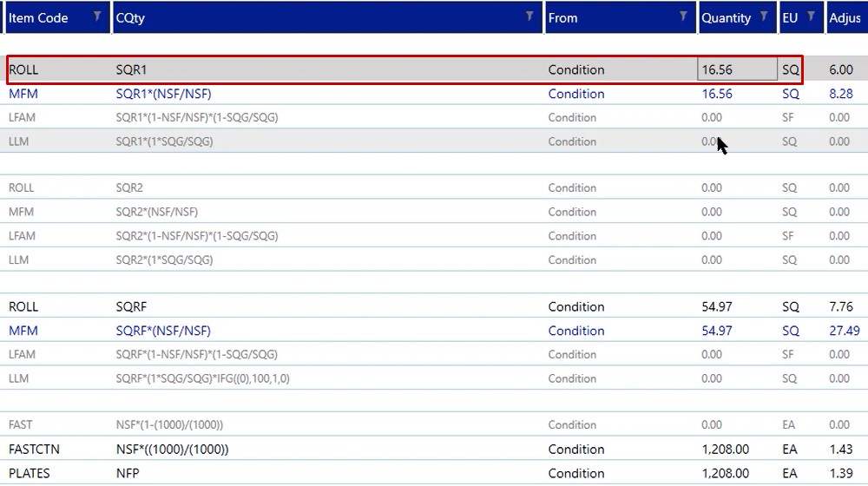This screenshot has width=868, height=486.
Task: Select the 27.49 adjusted value cell
Action: tap(845, 331)
